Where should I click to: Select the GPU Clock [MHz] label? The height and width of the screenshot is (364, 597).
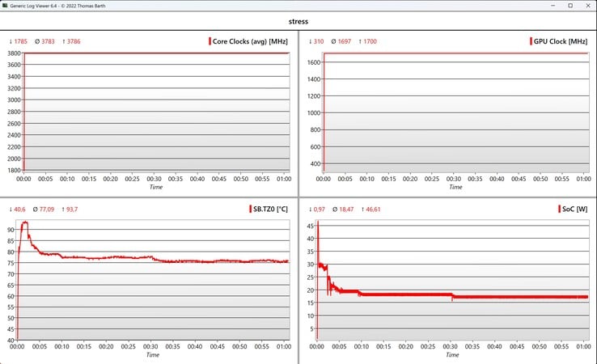pos(561,41)
